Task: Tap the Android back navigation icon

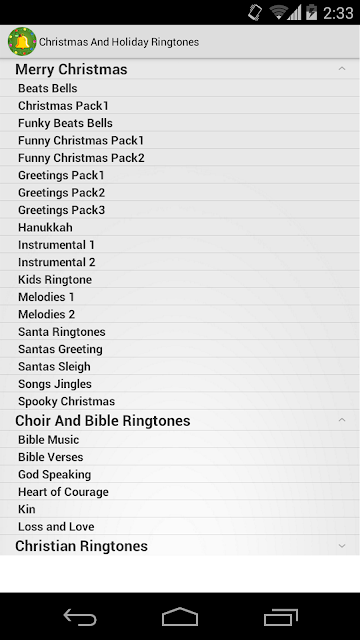Action: click(80, 617)
